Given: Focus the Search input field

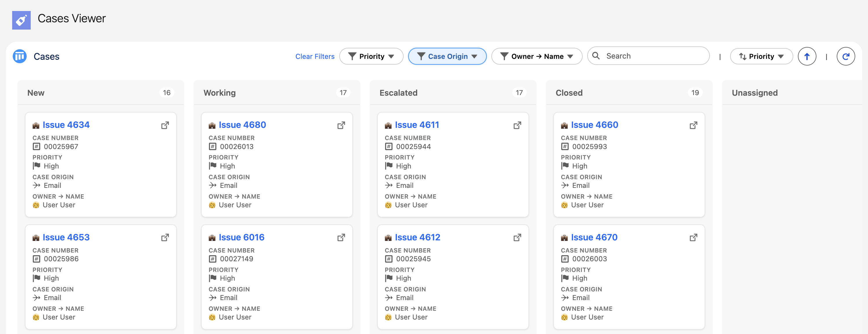Looking at the screenshot, I should click(648, 56).
